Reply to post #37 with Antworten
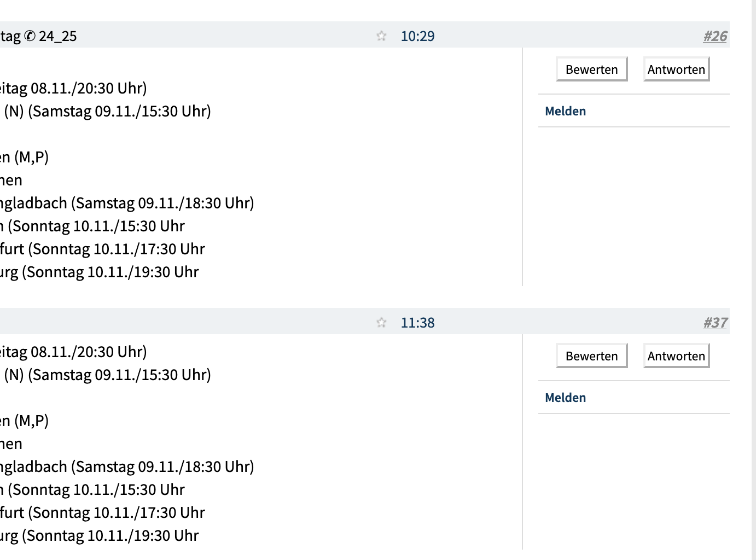This screenshot has height=560, width=756. point(676,355)
